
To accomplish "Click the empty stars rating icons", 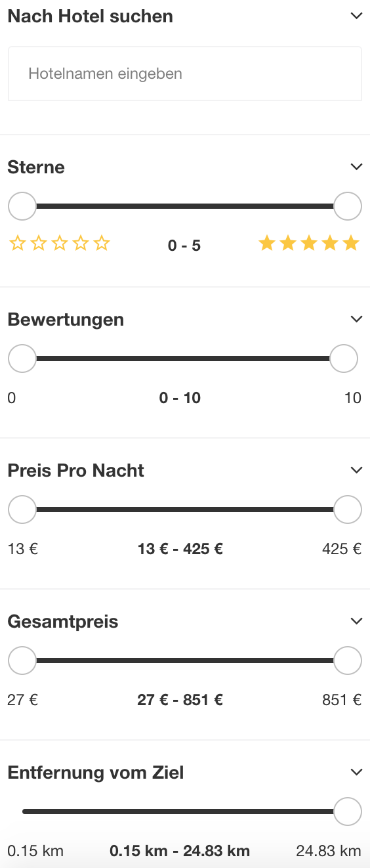I will point(60,244).
